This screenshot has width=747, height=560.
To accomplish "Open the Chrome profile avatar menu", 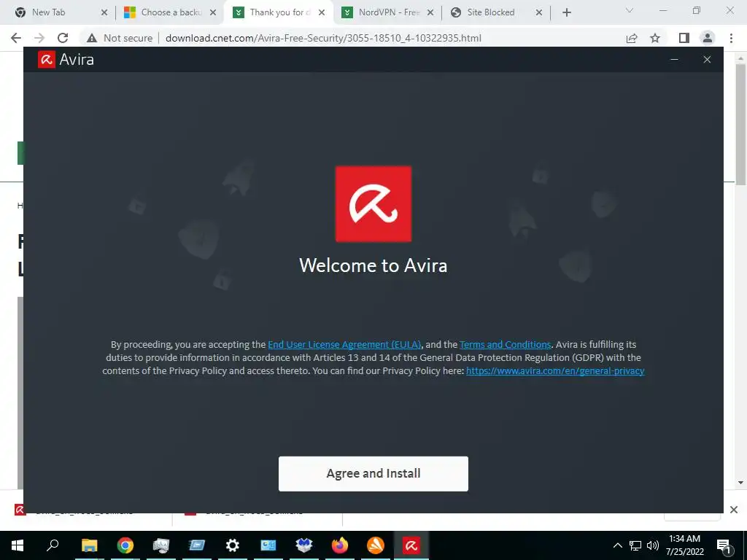I will pos(708,38).
